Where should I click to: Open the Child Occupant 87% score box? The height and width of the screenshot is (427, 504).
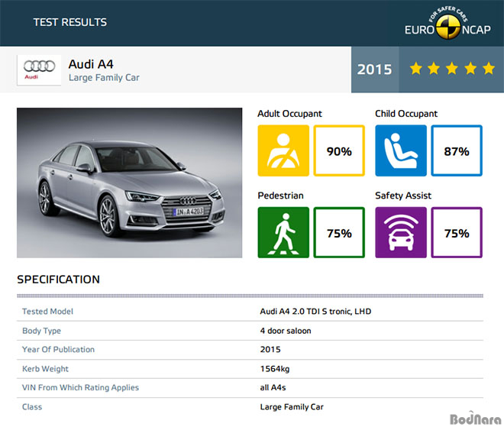pos(457,150)
